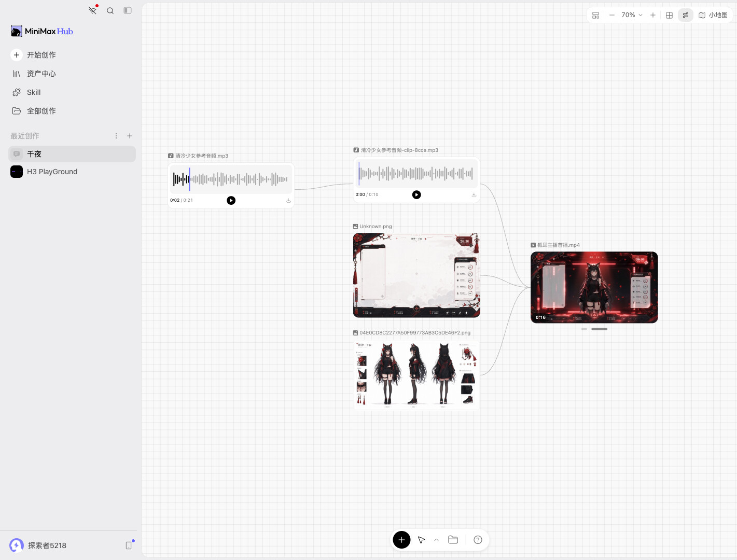This screenshot has height=560, width=737.
Task: Select the character sheet image thumbnail
Action: (416, 375)
